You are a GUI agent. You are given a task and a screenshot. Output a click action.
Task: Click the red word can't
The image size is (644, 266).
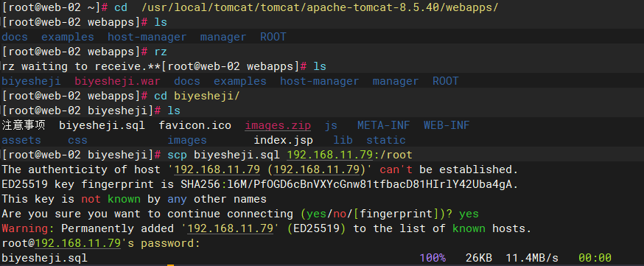(x=396, y=169)
